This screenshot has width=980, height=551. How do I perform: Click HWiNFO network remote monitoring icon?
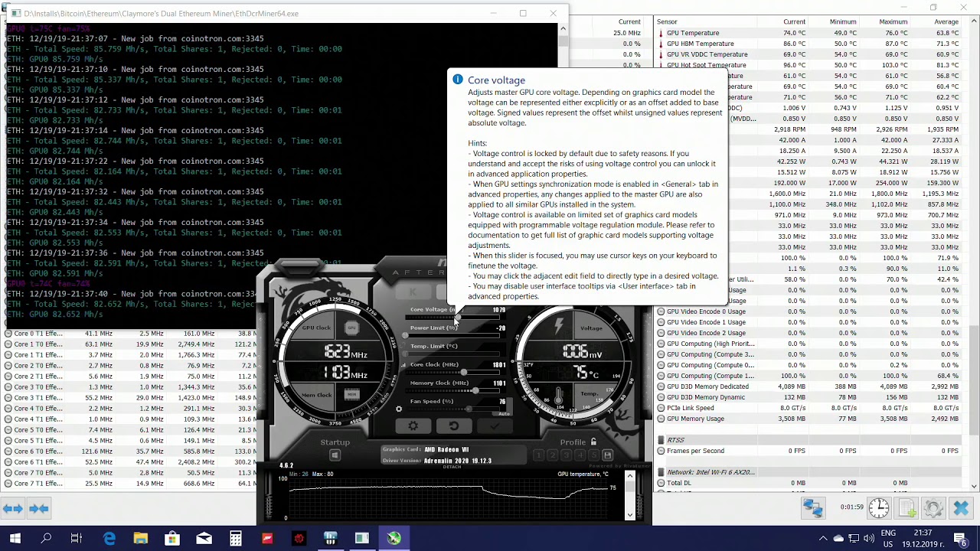[812, 508]
